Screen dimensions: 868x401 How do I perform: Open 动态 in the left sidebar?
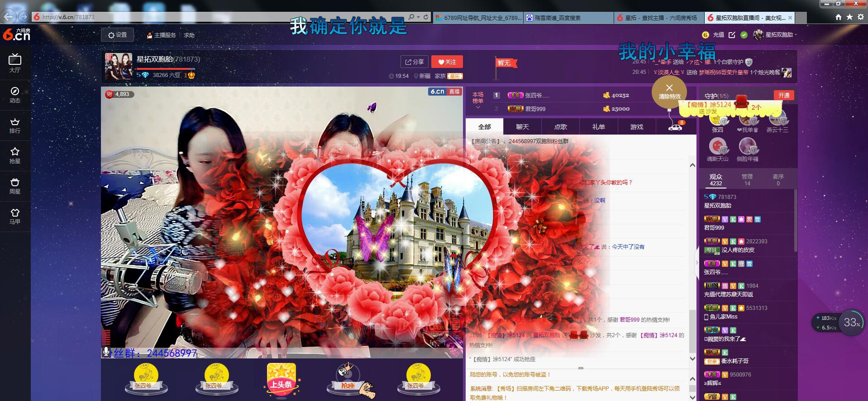[x=15, y=94]
